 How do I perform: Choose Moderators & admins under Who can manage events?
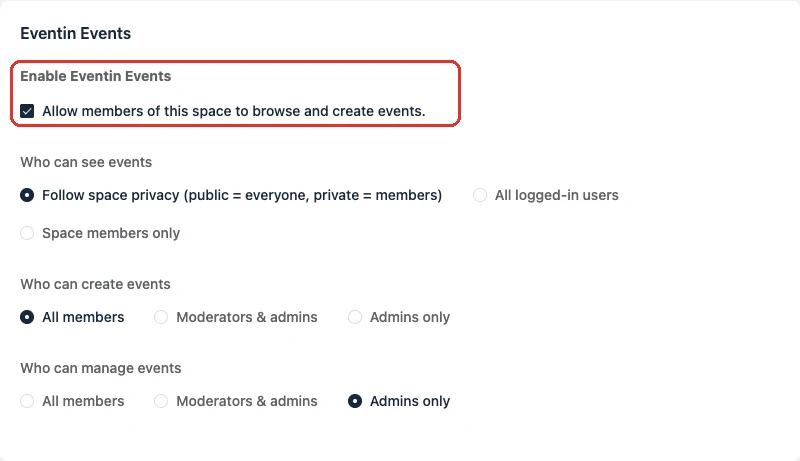tap(161, 401)
